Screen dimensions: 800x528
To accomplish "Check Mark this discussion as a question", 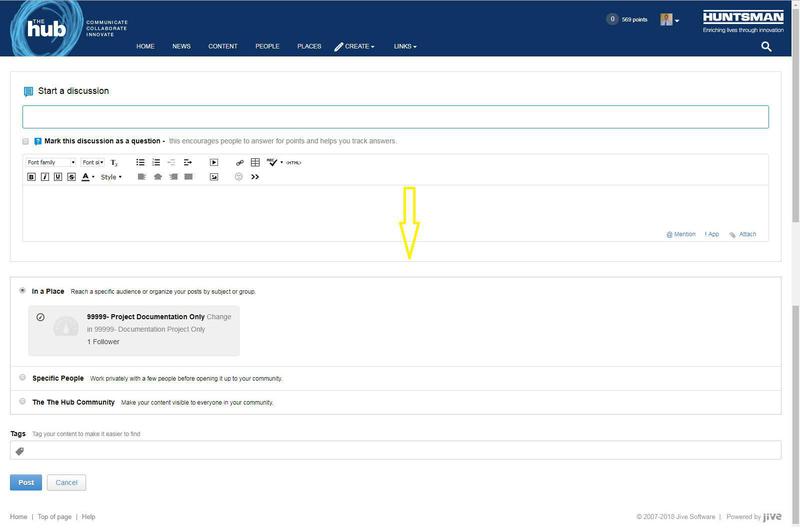I will pyautogui.click(x=25, y=141).
